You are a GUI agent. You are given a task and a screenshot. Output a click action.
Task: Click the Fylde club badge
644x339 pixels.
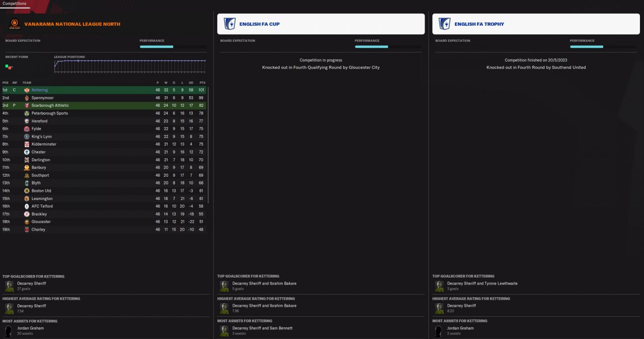pyautogui.click(x=27, y=129)
